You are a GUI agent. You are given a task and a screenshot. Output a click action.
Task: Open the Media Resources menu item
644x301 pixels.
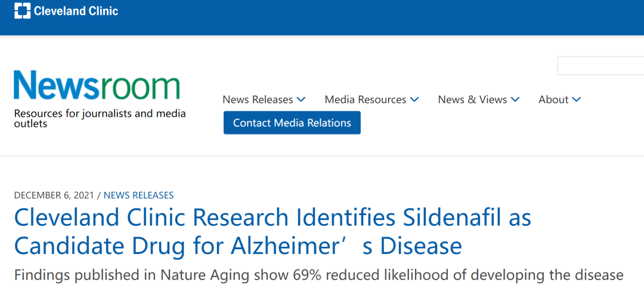pos(365,100)
